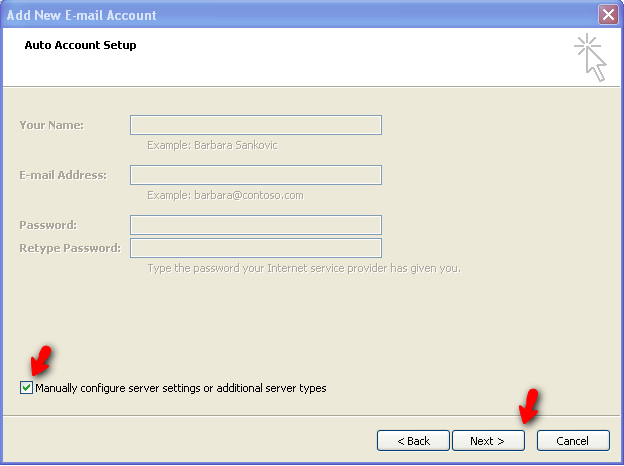This screenshot has width=624, height=466.
Task: Click the Internet service provider password hint
Action: click(x=303, y=268)
